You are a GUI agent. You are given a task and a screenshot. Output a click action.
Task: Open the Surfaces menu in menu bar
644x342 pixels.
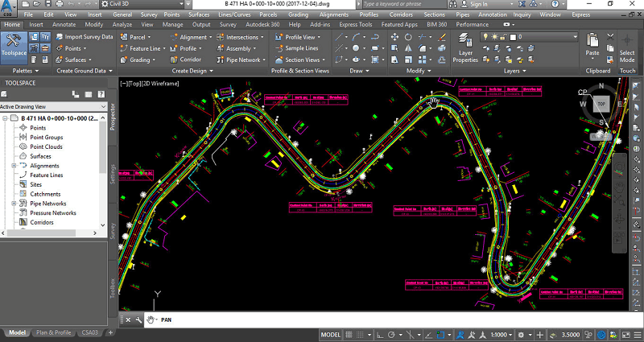(199, 14)
